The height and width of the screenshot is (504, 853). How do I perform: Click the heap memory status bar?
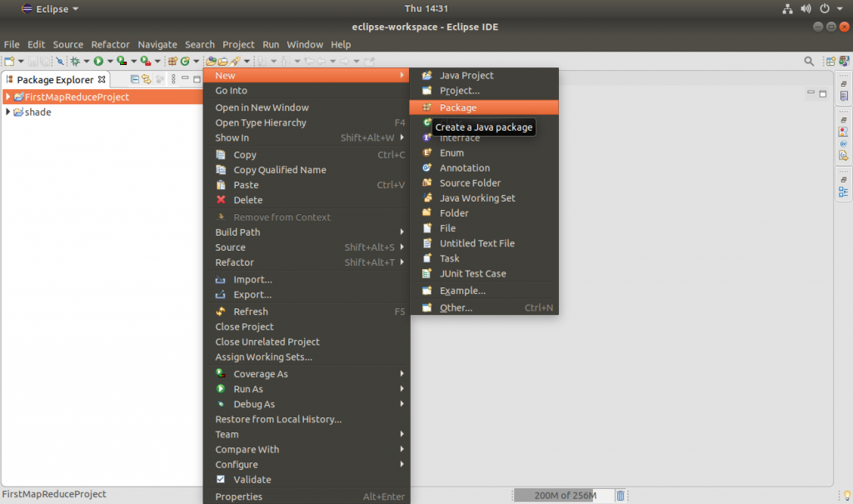point(564,496)
